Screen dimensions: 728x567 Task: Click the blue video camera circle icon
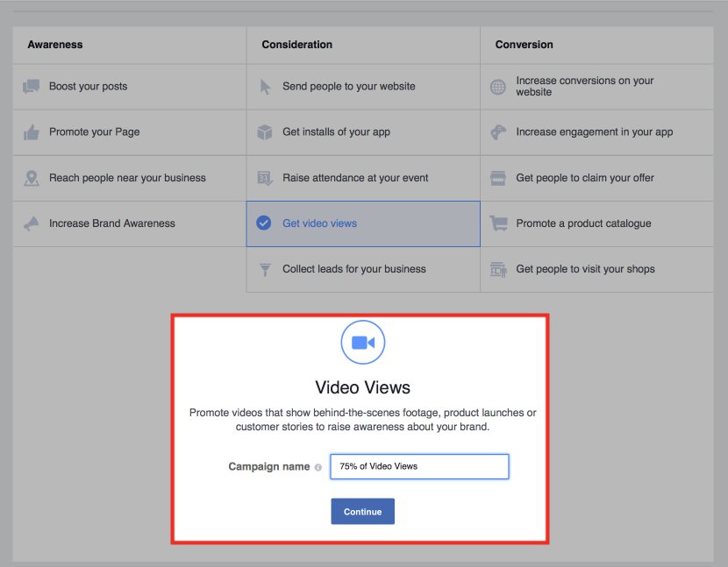click(362, 343)
